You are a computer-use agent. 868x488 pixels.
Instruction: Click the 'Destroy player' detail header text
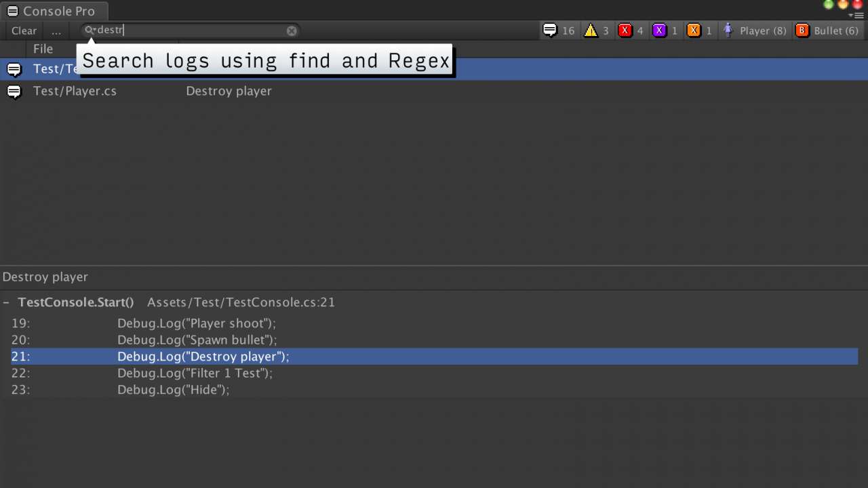tap(45, 277)
